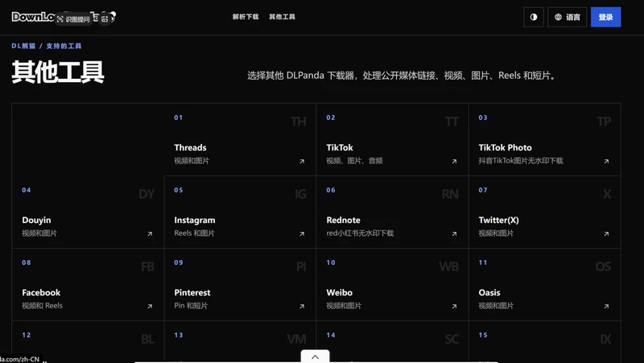The image size is (644, 363).
Task: Click the 支持的工具 breadcrumb link
Action: 64,46
